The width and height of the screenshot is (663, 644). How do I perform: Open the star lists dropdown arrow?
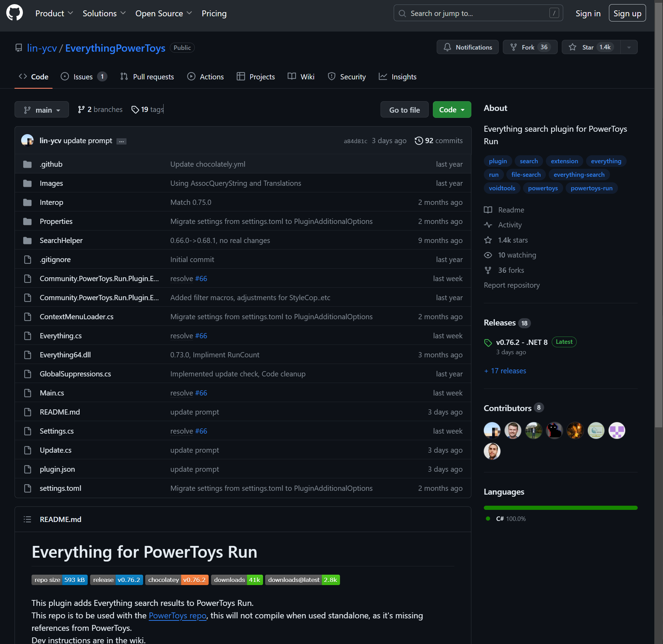click(629, 47)
